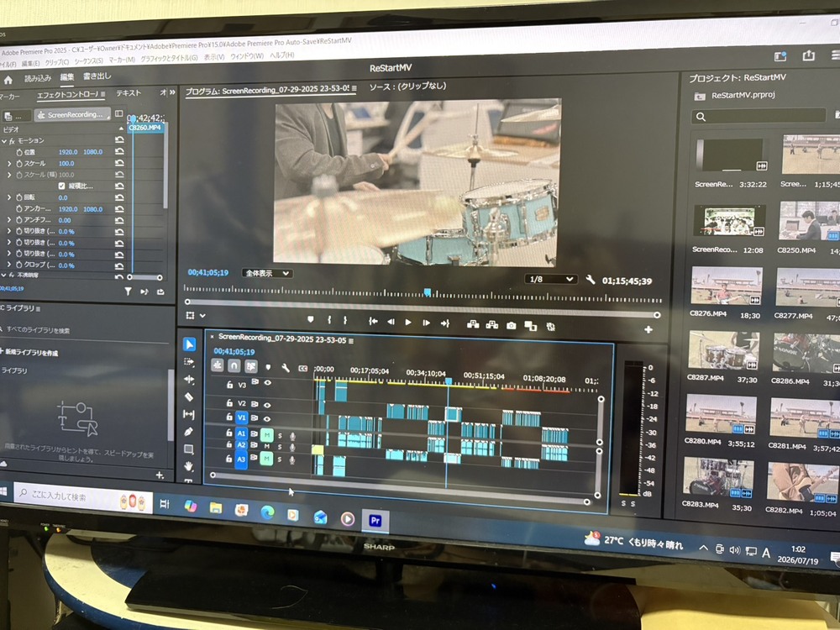Reset the モーション effect parameters

[119, 139]
